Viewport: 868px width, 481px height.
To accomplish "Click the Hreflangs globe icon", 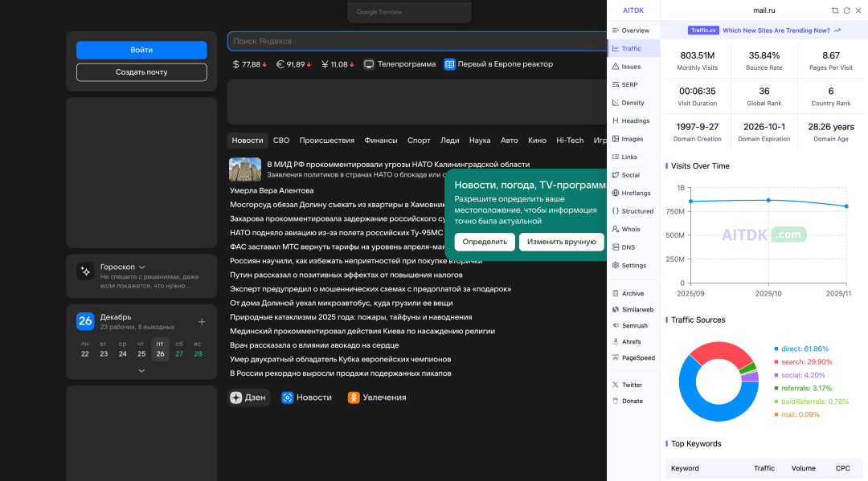I will pyautogui.click(x=616, y=193).
